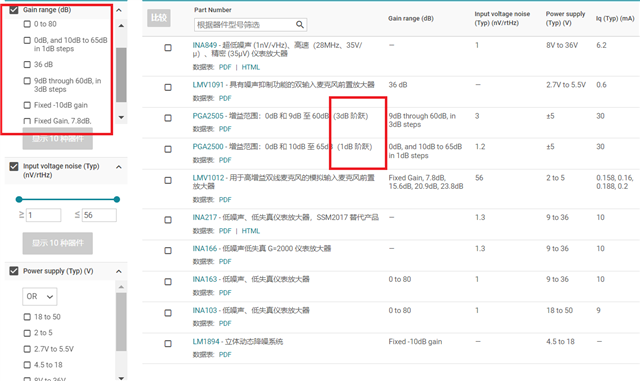Open the LM1894 datasheet PDF link
This screenshot has width=640, height=381.
[x=225, y=355]
